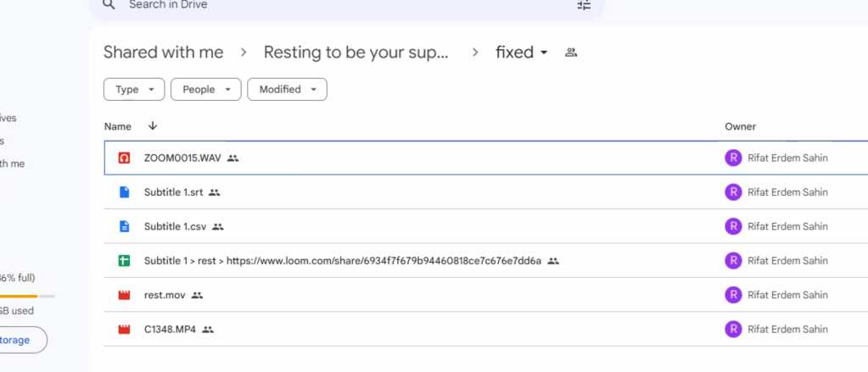
Task: Select the Subtitle 1.srt file name
Action: pos(174,192)
